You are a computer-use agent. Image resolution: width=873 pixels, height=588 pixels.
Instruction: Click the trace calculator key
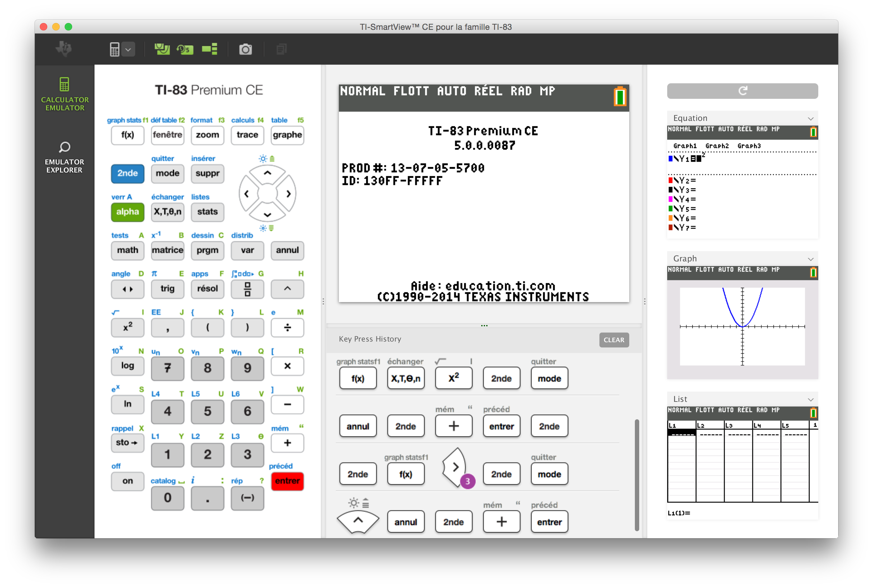pos(247,135)
